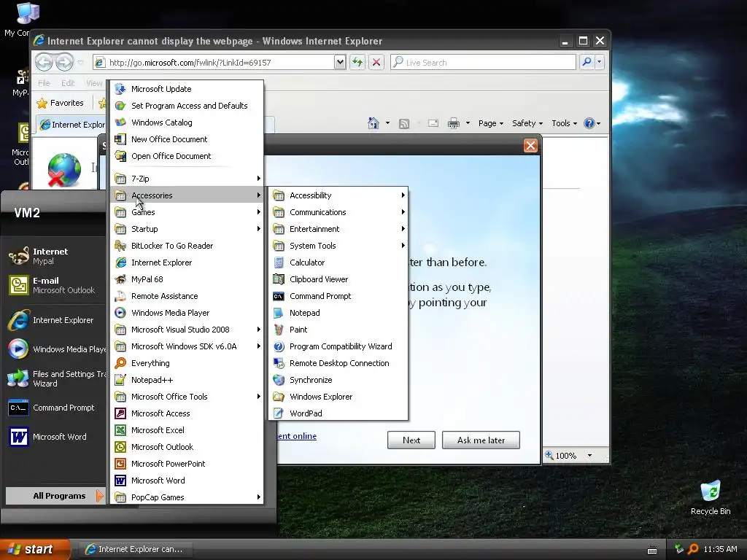Open Set Program Access and Defaults
747x560 pixels.
point(187,106)
